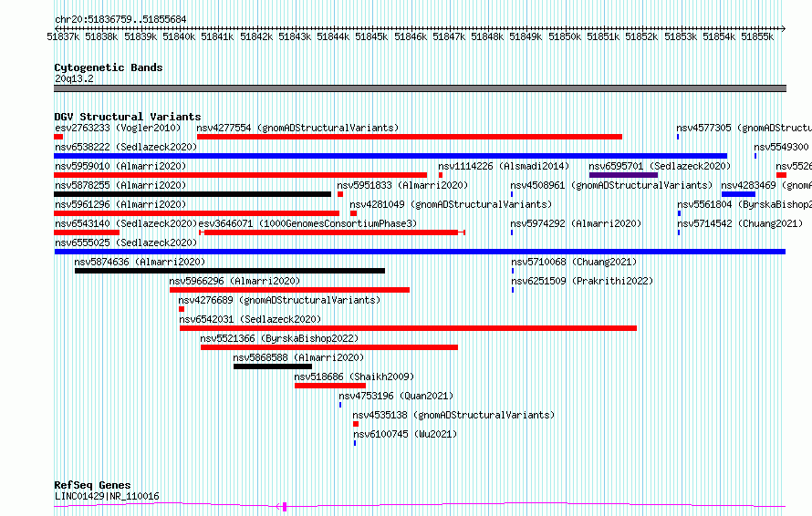This screenshot has height=516, width=812.
Task: Select the full-width blue nsv6555025 bar
Action: pos(420,252)
